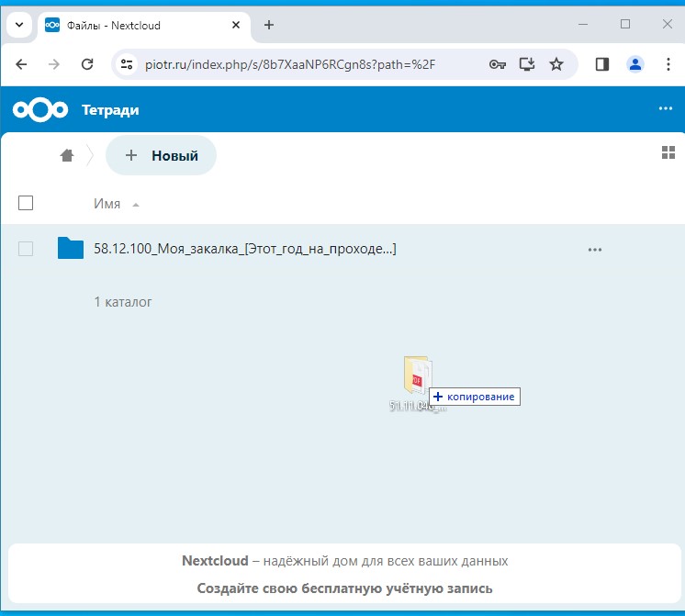Open the Chrome profile avatar

point(634,64)
